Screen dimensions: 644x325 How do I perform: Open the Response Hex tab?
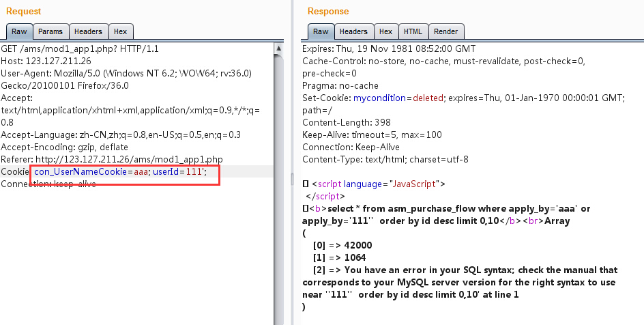[385, 31]
